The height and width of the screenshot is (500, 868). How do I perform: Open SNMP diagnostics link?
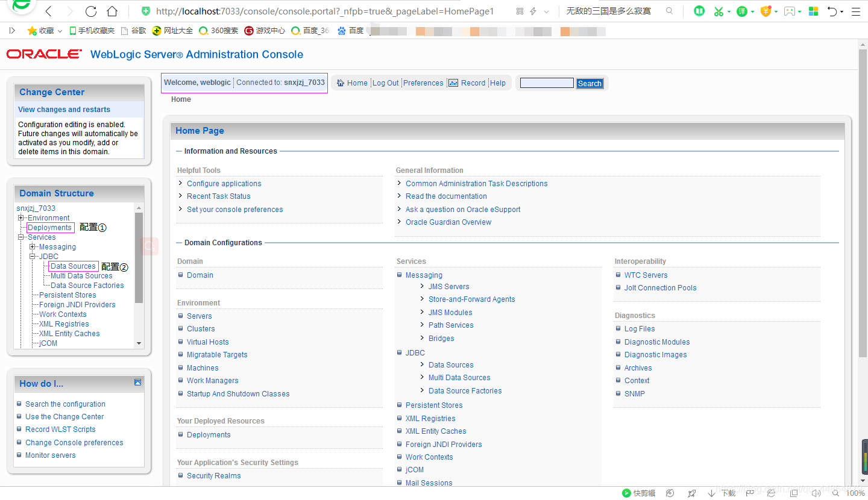pos(635,394)
